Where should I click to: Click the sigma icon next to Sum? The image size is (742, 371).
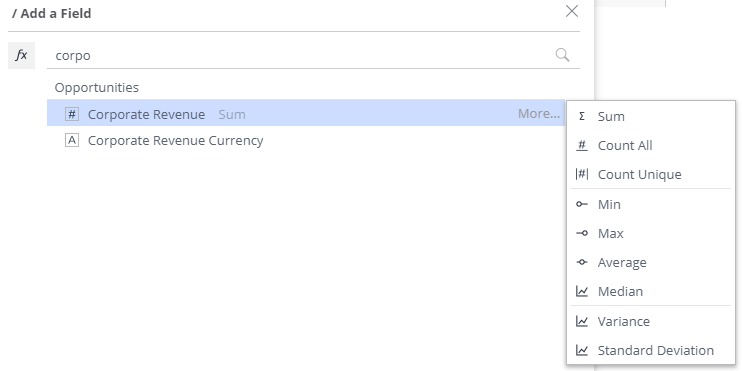point(582,116)
